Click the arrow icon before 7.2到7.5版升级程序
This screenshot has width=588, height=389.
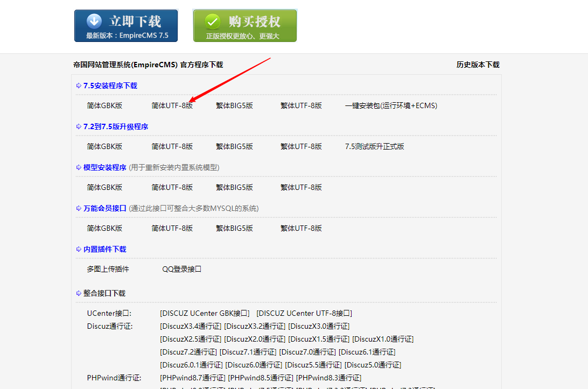click(79, 126)
